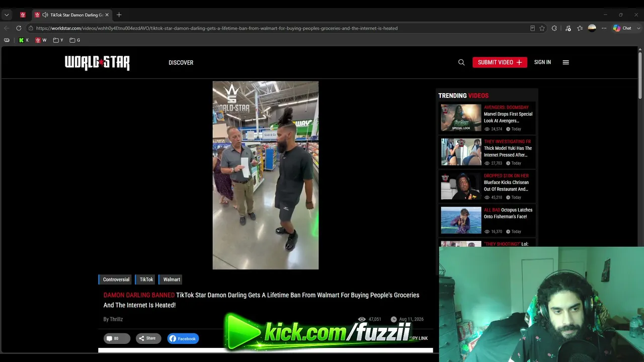
Task: Open the author Thrillz link
Action: pyautogui.click(x=116, y=319)
